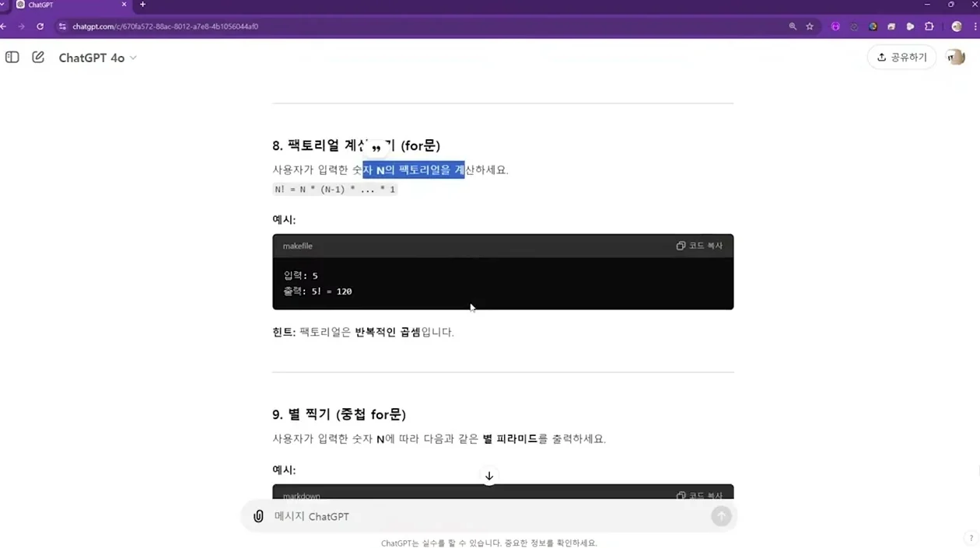This screenshot has width=980, height=548.
Task: Click the gray circular extension icon
Action: (x=854, y=26)
